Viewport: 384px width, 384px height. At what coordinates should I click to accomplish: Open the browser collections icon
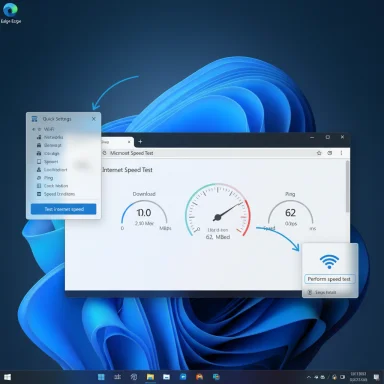[x=330, y=153]
